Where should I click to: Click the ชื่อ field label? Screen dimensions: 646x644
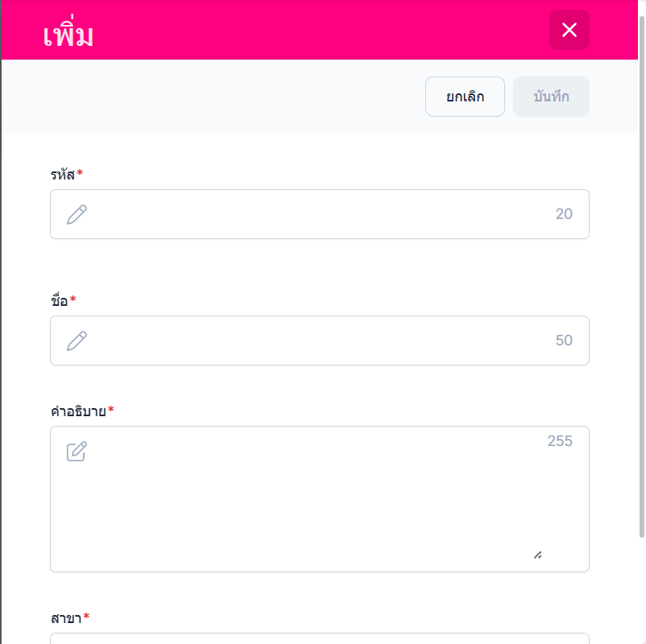click(x=59, y=300)
